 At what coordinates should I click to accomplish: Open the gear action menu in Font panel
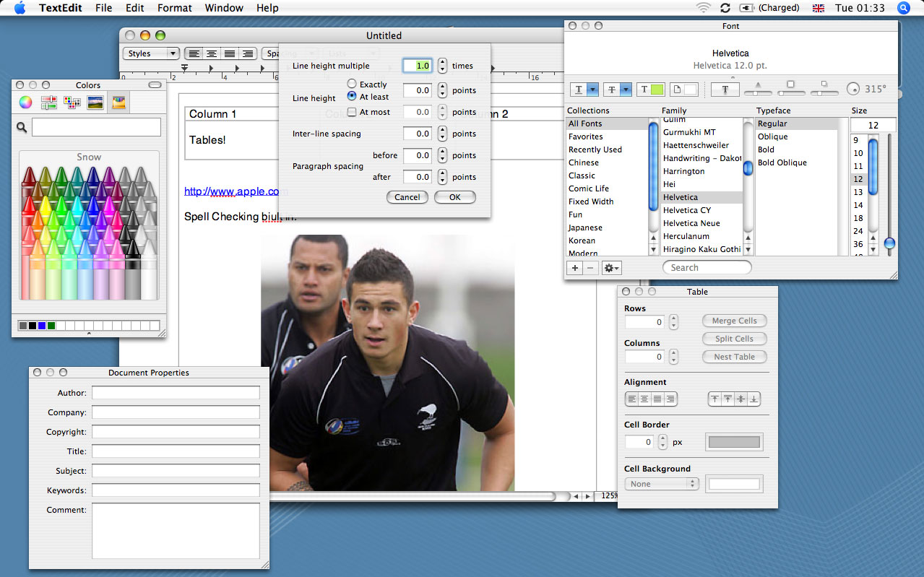[x=612, y=268]
